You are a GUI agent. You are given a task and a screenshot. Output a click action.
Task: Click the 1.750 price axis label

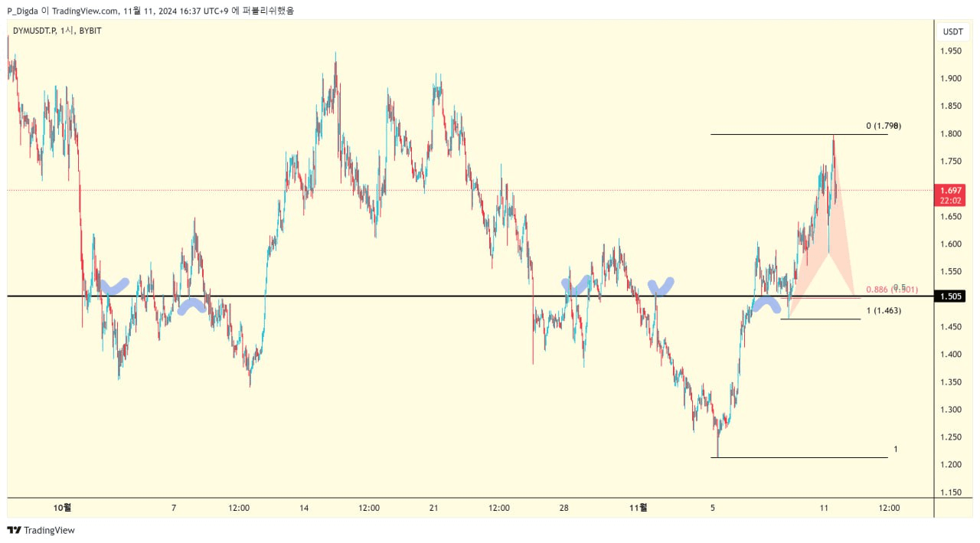tap(951, 162)
